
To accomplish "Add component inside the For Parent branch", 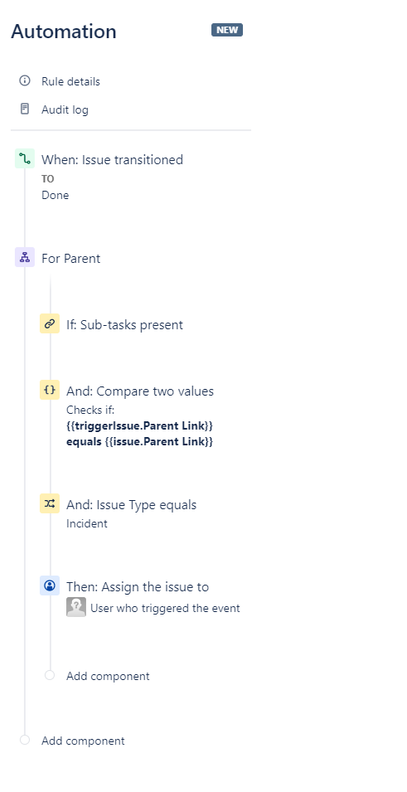I will 108,676.
